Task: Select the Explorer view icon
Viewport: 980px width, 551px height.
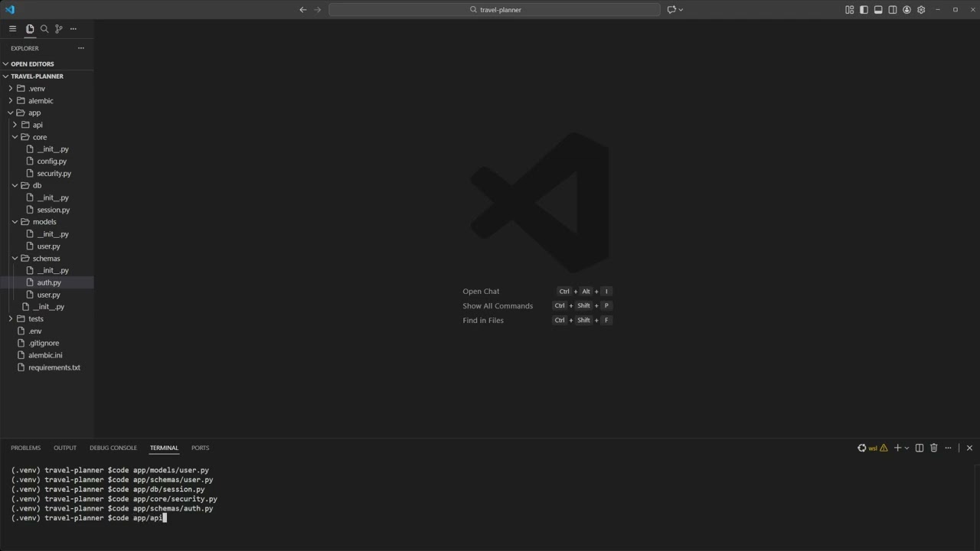Action: pyautogui.click(x=30, y=29)
